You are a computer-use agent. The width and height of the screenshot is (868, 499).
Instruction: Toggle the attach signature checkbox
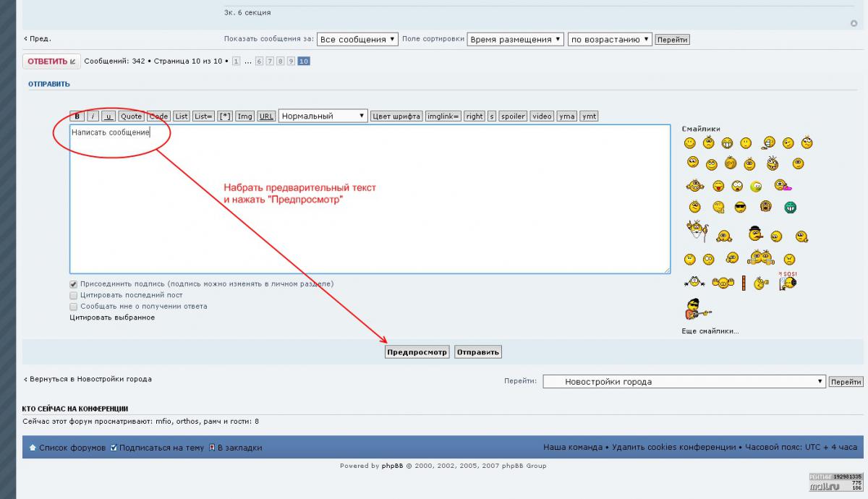74,284
